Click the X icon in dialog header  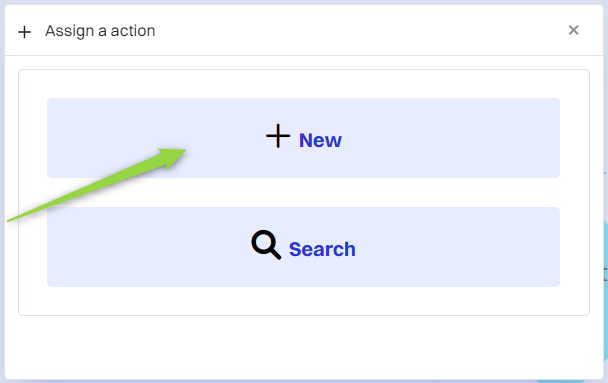coord(573,30)
